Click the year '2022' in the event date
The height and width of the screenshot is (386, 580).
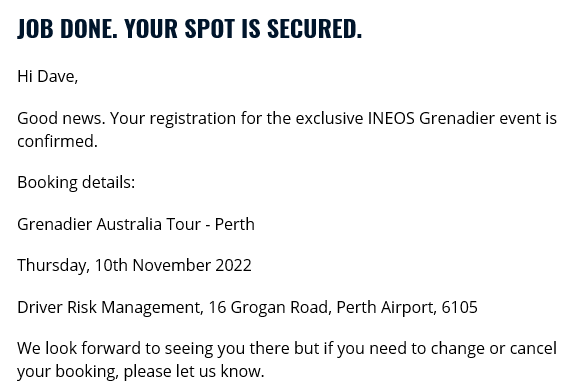(x=233, y=265)
